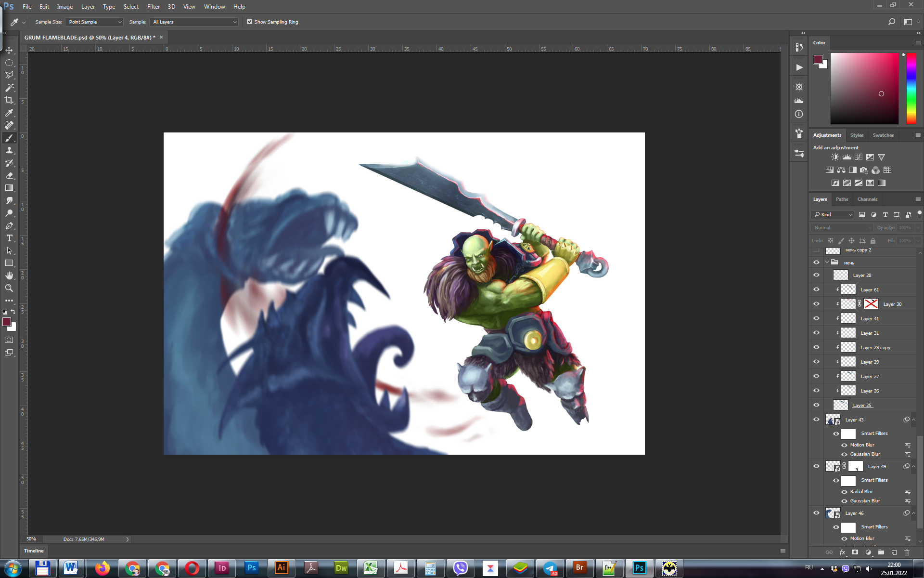Select the History Brush tool
The image size is (924, 578).
pyautogui.click(x=9, y=163)
